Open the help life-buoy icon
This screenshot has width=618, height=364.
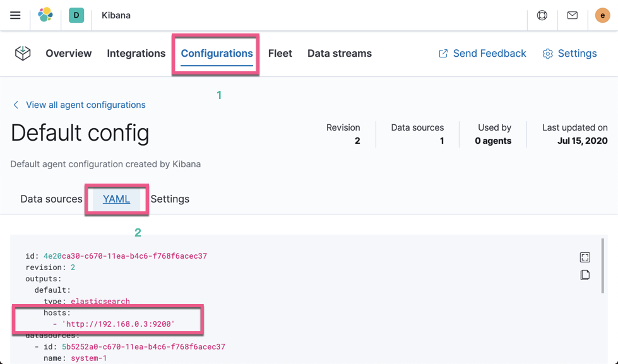pos(542,15)
